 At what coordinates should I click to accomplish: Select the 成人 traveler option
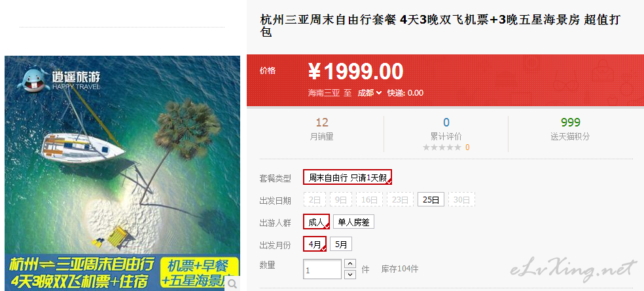pyautogui.click(x=316, y=222)
